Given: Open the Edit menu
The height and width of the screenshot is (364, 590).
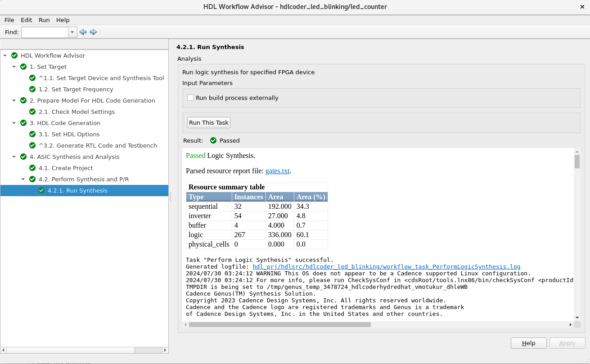Looking at the screenshot, I should click(x=26, y=20).
